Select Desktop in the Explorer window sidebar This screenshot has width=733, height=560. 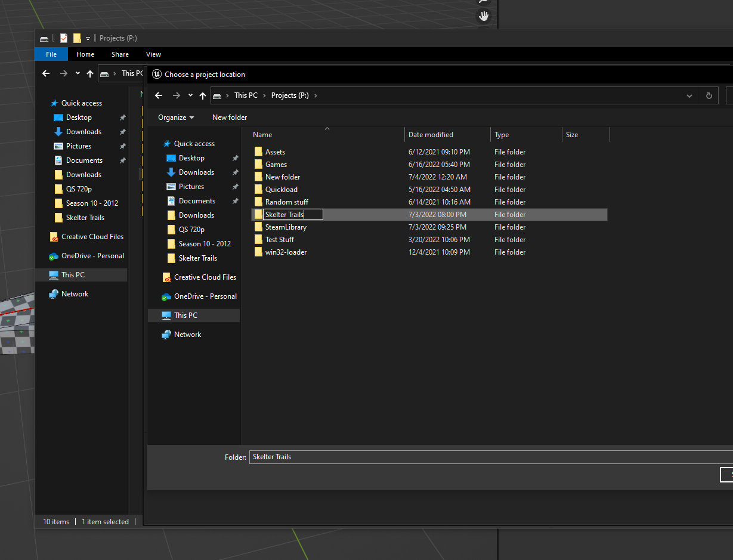[x=79, y=117]
